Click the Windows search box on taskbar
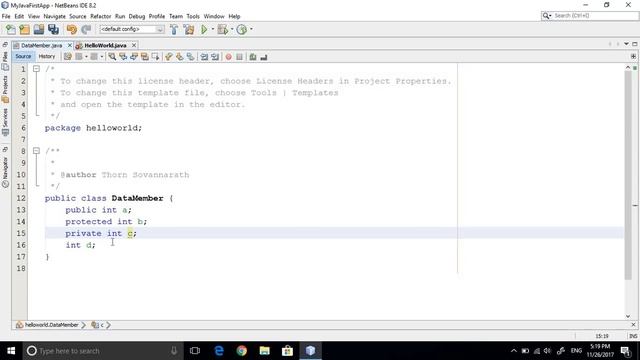The width and height of the screenshot is (640, 360). [x=102, y=351]
